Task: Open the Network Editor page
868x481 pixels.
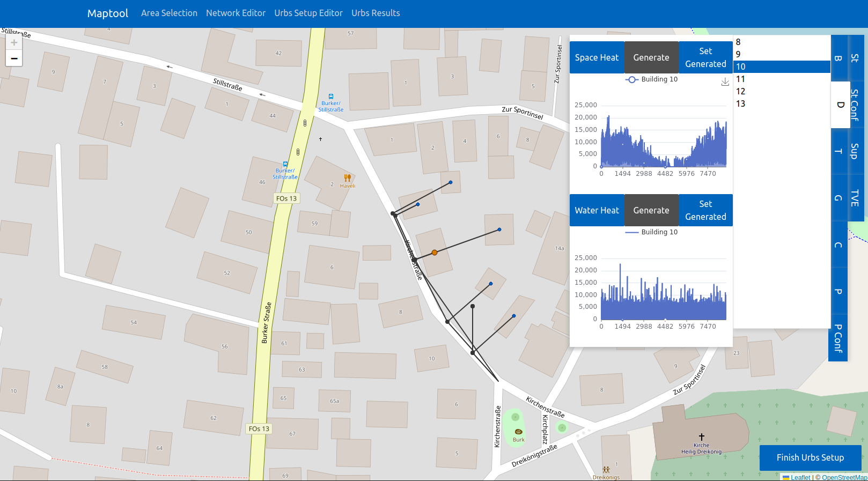Action: [236, 13]
